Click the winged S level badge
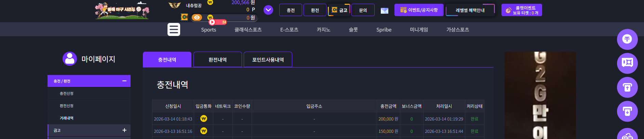 point(174,5)
